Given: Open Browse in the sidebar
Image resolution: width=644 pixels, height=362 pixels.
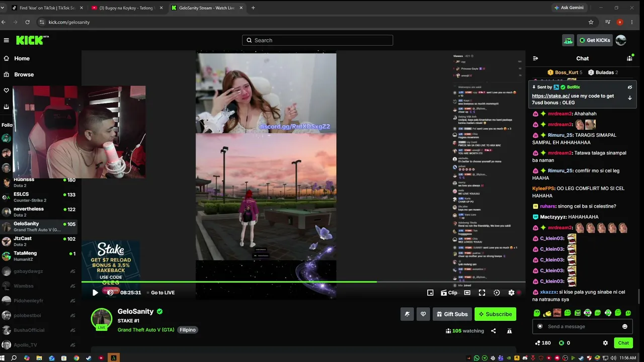Looking at the screenshot, I should coord(24,74).
